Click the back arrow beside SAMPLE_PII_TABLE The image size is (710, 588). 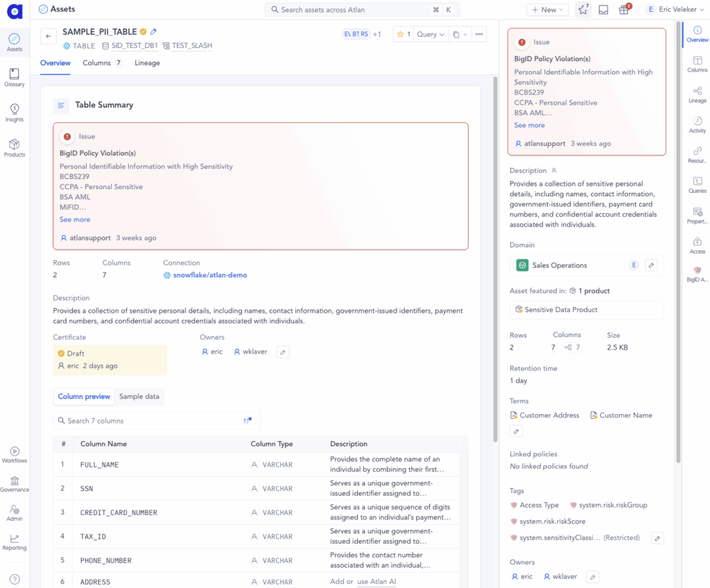[48, 37]
